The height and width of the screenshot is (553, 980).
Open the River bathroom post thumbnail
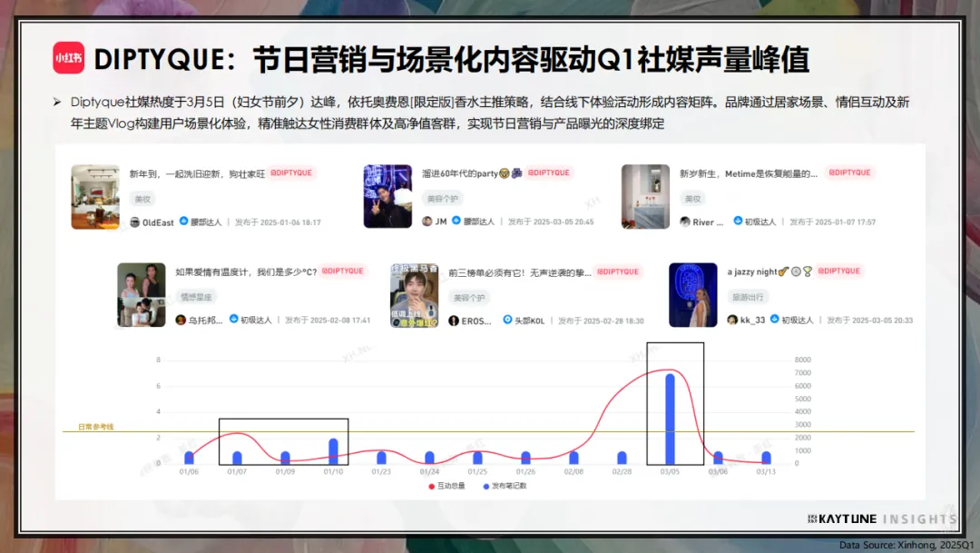click(x=645, y=196)
